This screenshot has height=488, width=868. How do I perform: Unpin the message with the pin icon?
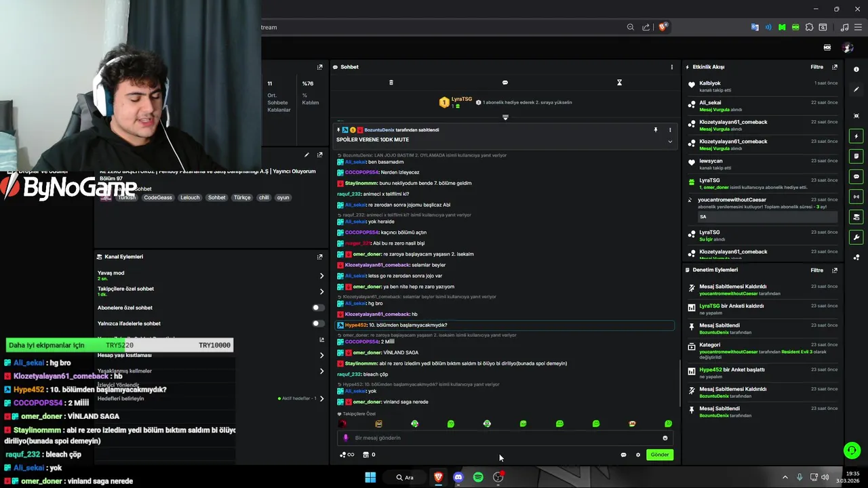655,129
